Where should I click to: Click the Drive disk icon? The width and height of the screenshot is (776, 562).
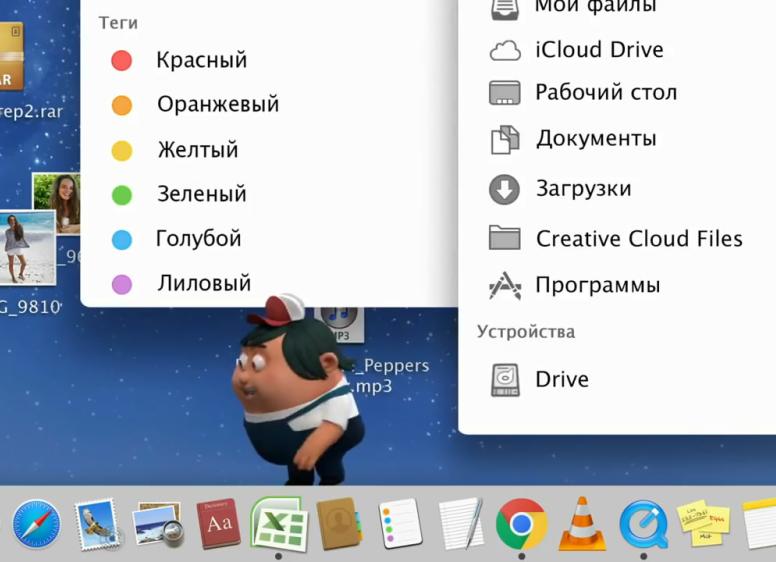coord(505,380)
